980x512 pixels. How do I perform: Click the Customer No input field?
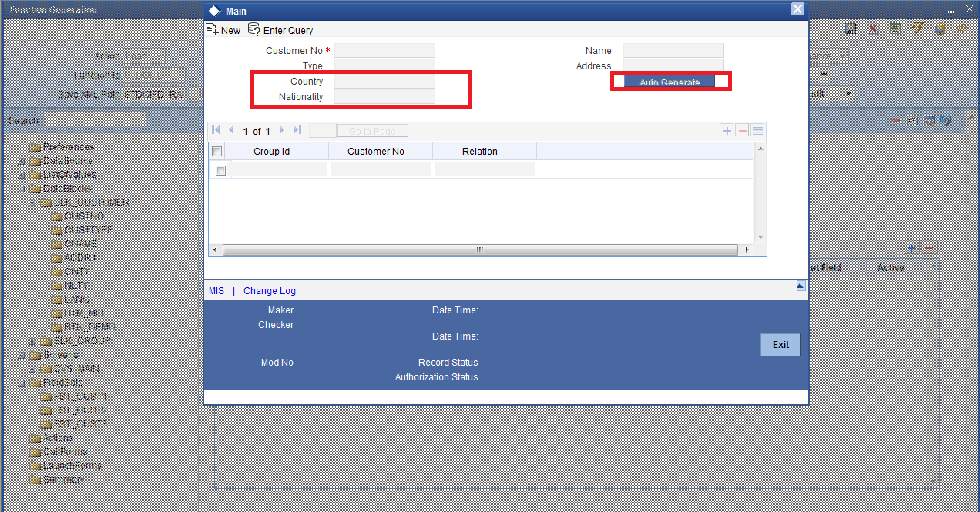[384, 51]
